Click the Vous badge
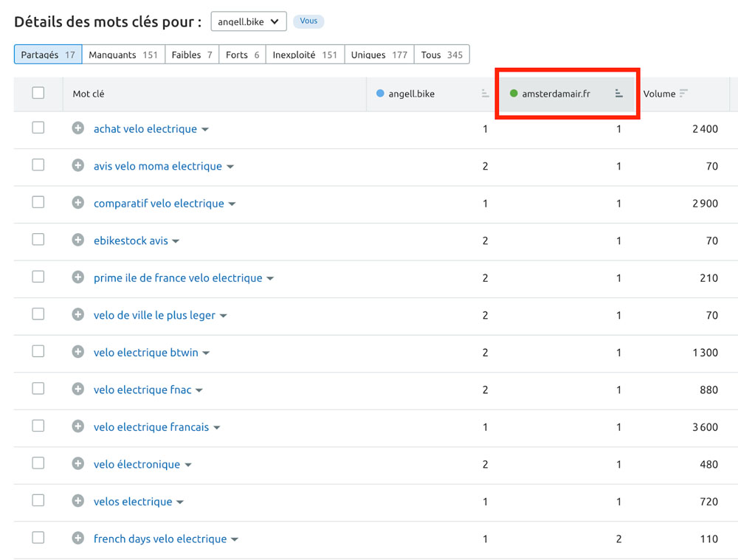This screenshot has height=560, width=738. [x=308, y=21]
